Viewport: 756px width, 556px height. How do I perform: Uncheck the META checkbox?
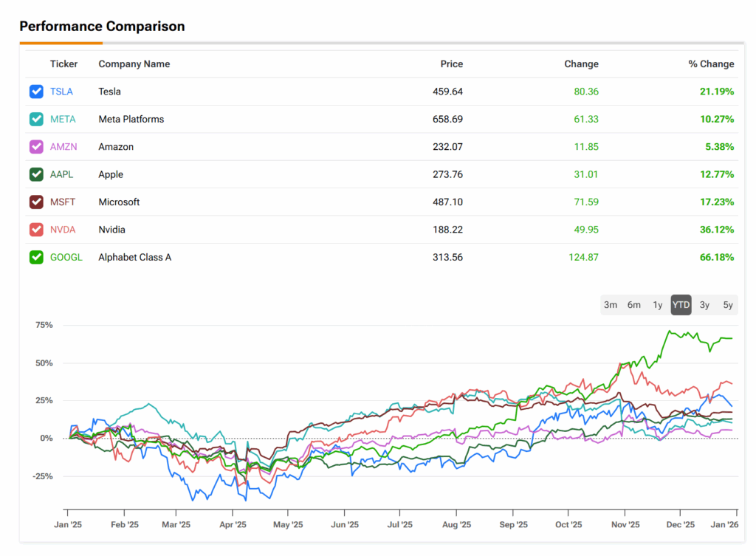[36, 119]
